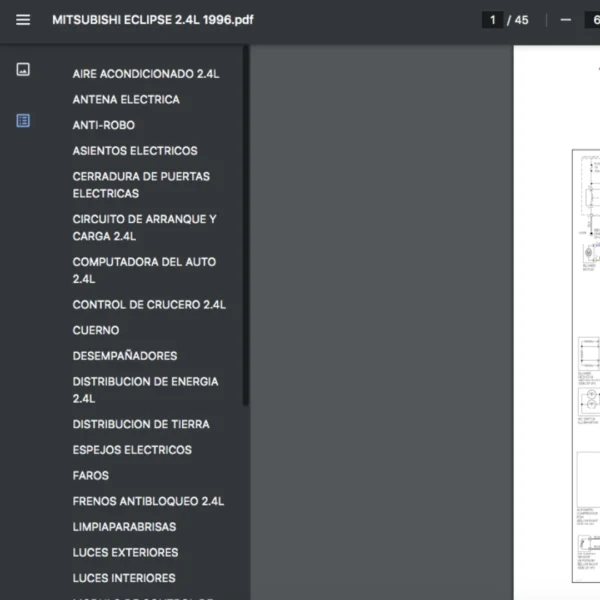Screen dimensions: 600x600
Task: Select the CUERNO outline entry
Action: pos(96,330)
